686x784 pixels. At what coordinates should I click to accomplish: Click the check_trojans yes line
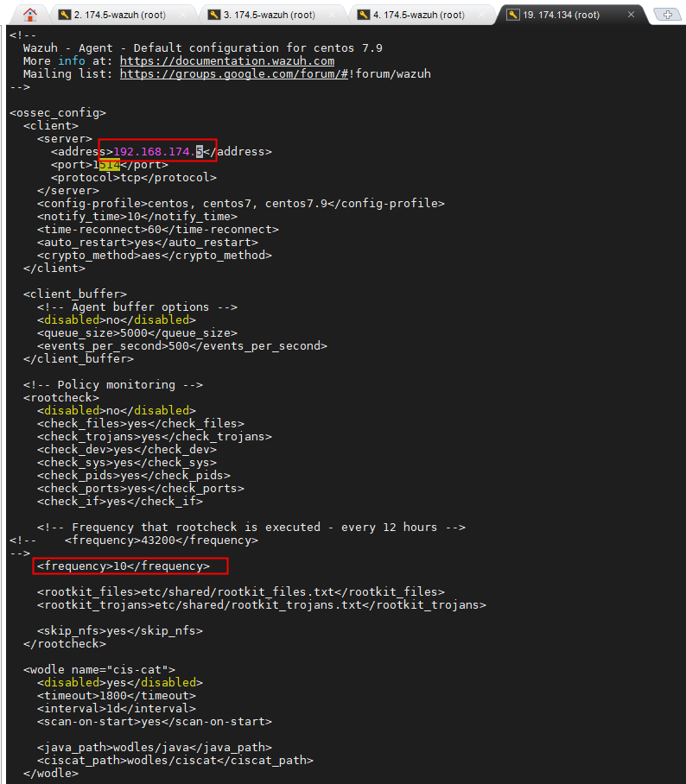pyautogui.click(x=155, y=437)
